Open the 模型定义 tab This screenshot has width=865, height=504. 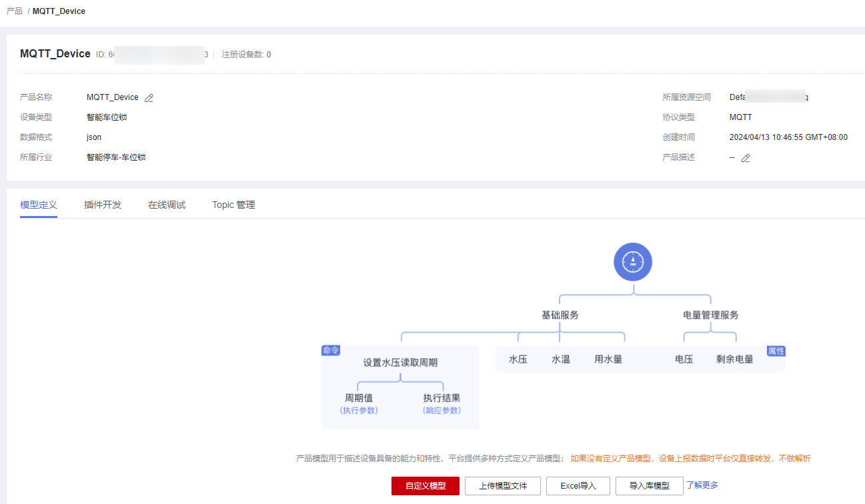click(39, 205)
